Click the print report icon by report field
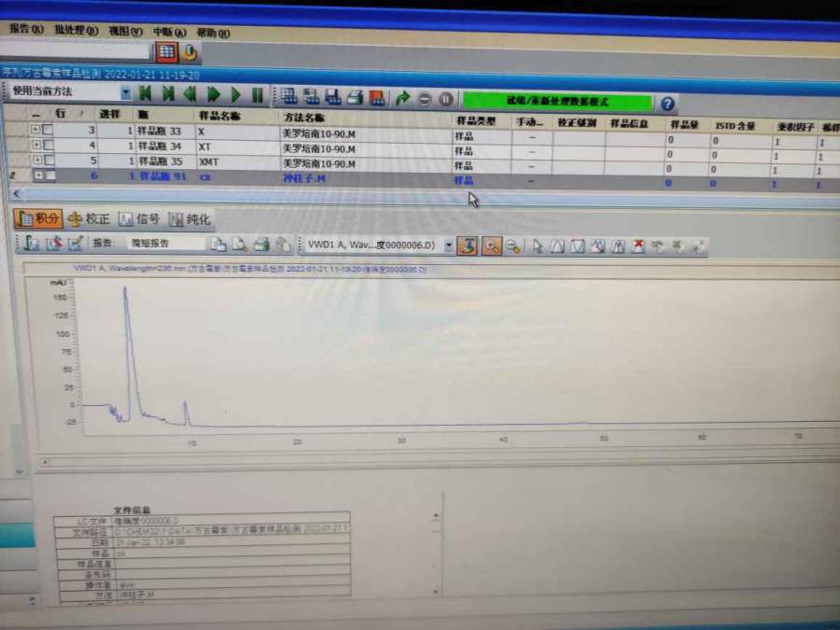The height and width of the screenshot is (630, 840). click(261, 245)
